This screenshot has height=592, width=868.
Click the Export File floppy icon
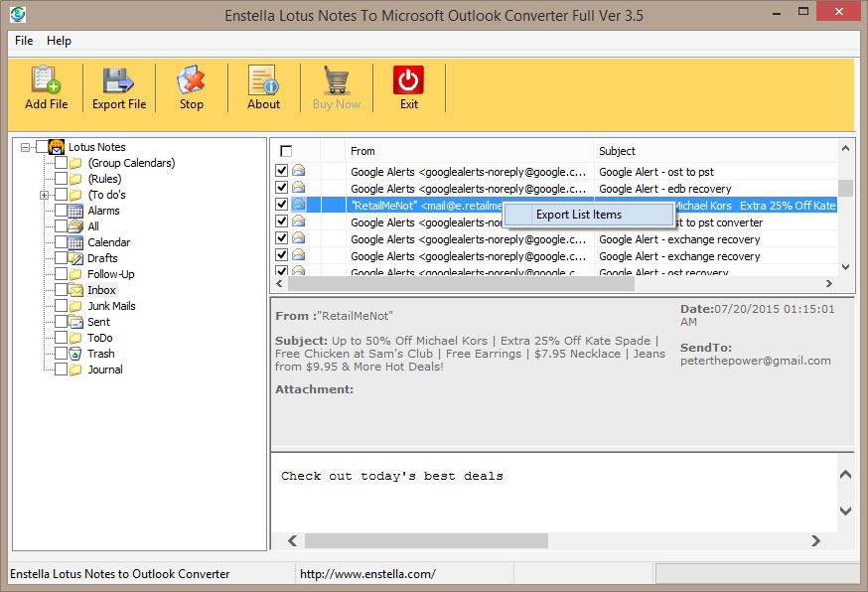tap(119, 81)
